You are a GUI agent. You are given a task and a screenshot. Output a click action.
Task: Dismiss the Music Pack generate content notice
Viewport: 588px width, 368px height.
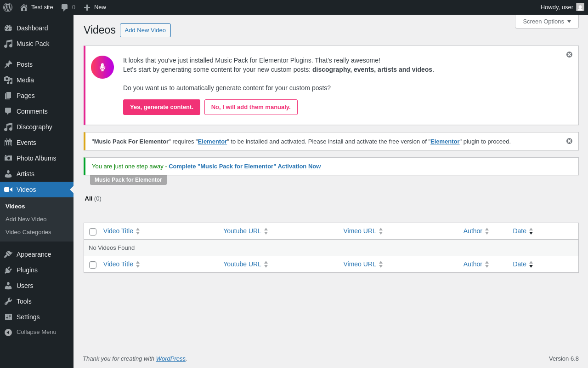click(x=569, y=55)
